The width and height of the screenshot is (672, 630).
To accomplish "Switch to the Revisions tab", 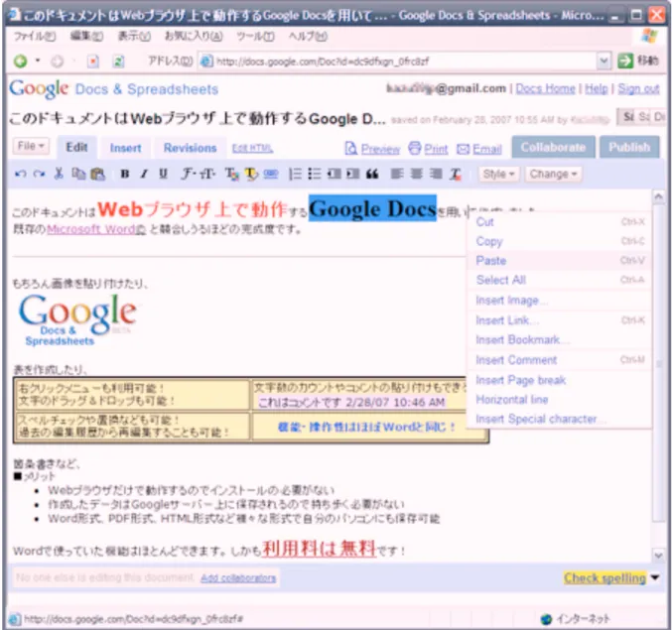I will pos(190,148).
